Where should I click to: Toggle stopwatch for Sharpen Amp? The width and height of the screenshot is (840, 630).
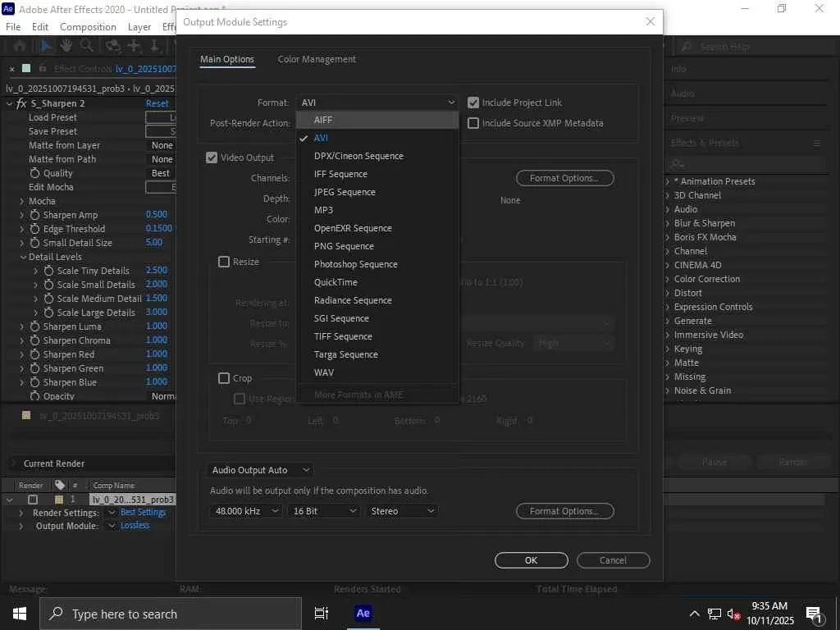pos(34,215)
